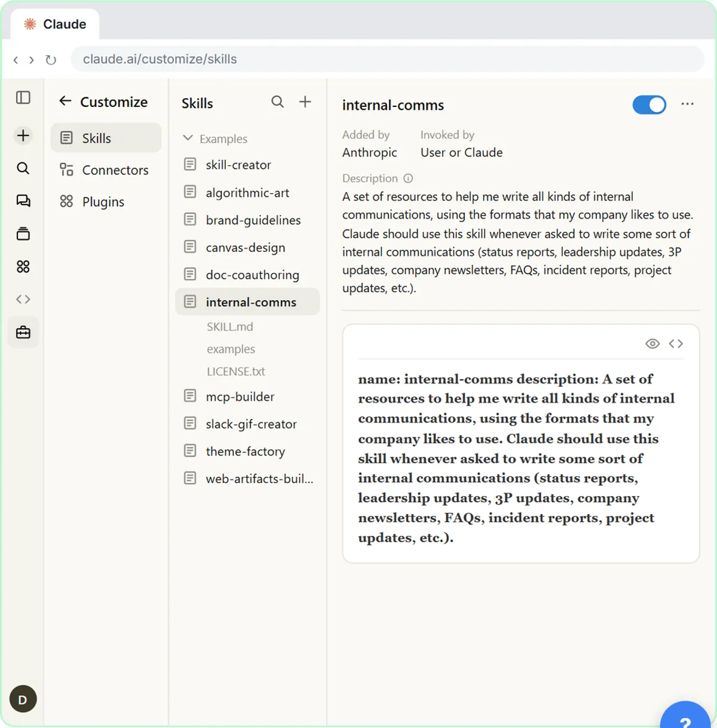Open the SKILL.md file
The width and height of the screenshot is (717, 728).
click(x=230, y=327)
